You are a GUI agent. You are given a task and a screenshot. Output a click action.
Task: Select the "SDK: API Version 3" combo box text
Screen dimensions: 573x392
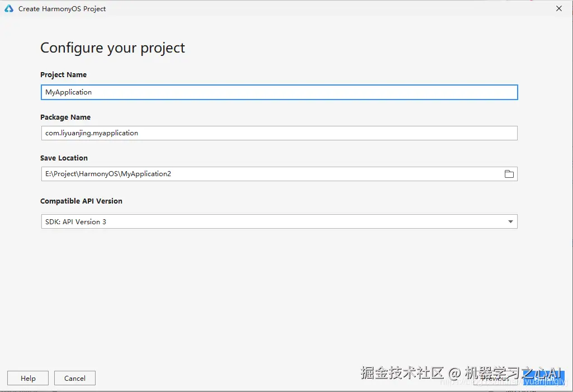[76, 222]
